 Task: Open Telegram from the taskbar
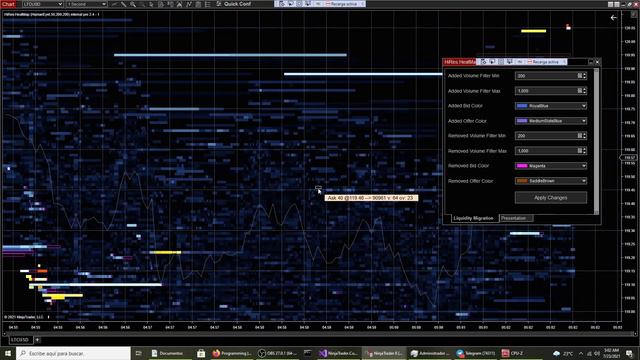pyautogui.click(x=476, y=353)
